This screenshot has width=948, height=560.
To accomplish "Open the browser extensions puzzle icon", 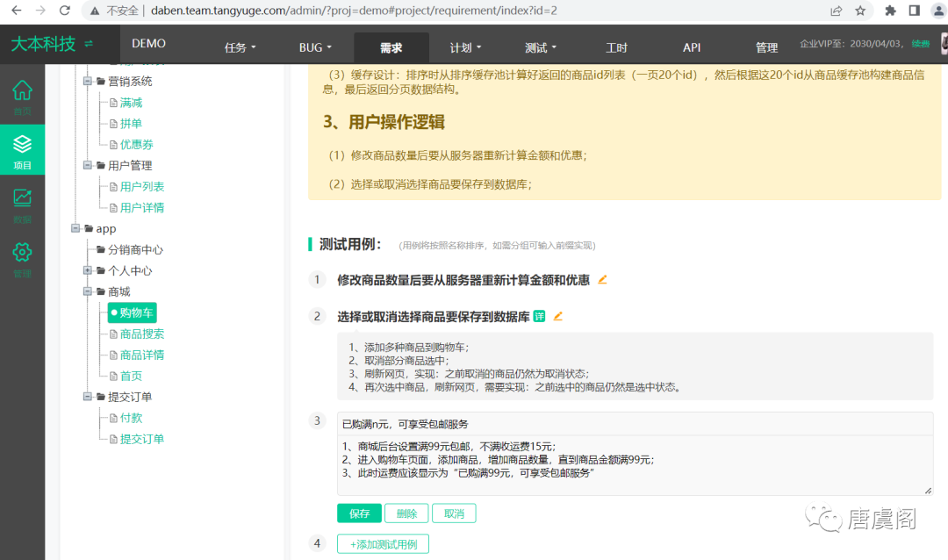I will click(x=889, y=11).
